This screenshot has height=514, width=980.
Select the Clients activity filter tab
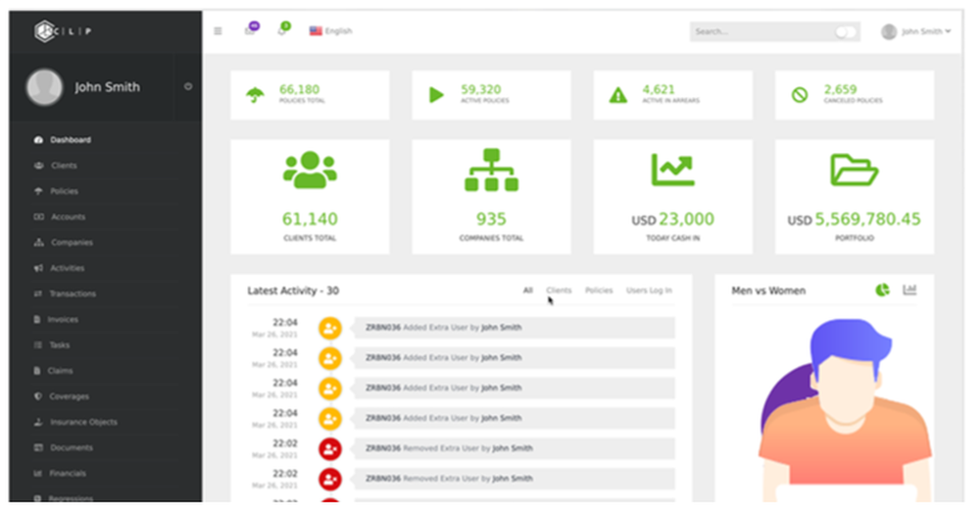point(559,290)
